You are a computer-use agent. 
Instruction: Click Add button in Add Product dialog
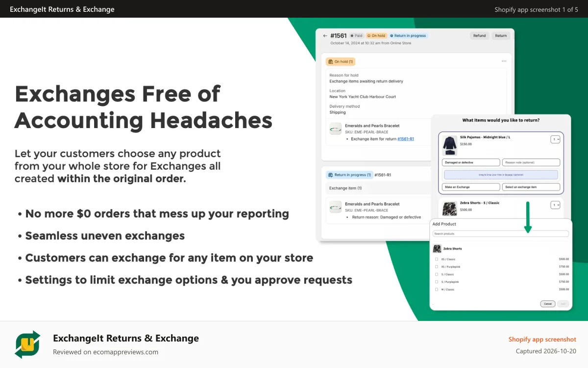pos(563,304)
